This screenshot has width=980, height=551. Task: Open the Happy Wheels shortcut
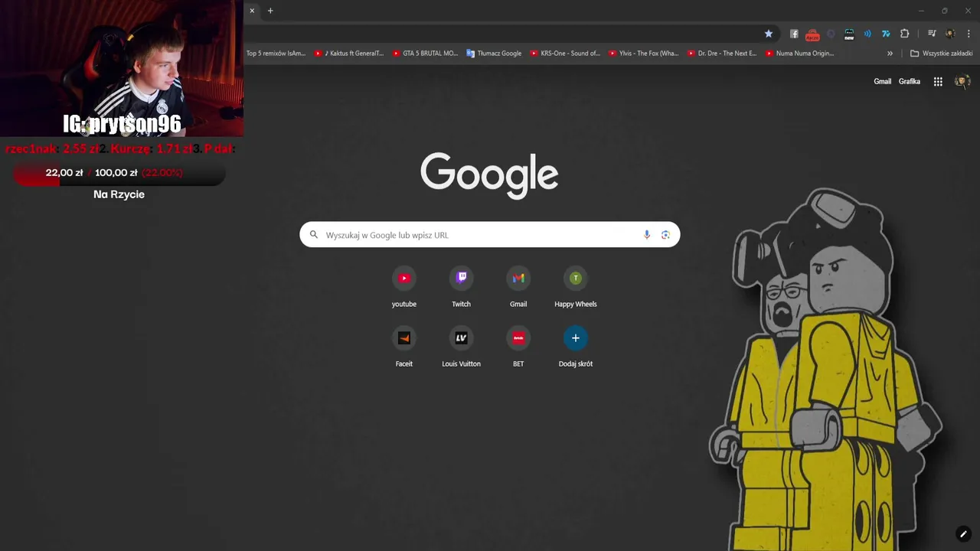coord(576,287)
